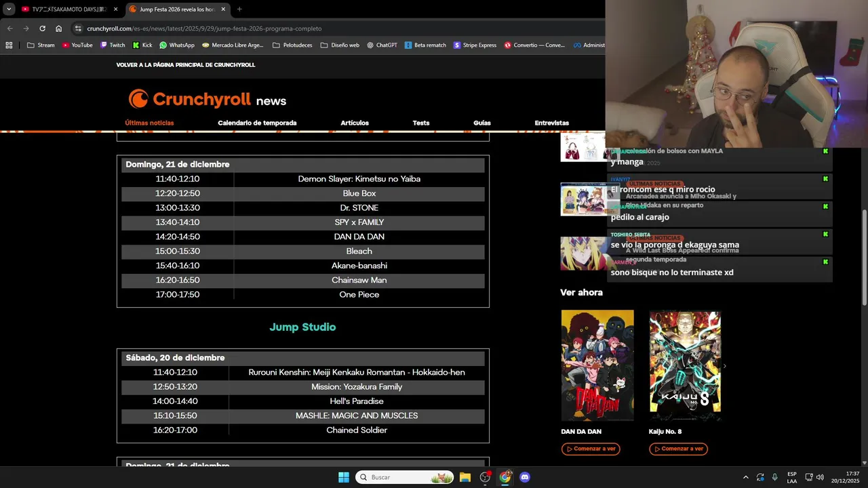Go back in browser history
This screenshot has height=488, width=868.
[x=9, y=28]
